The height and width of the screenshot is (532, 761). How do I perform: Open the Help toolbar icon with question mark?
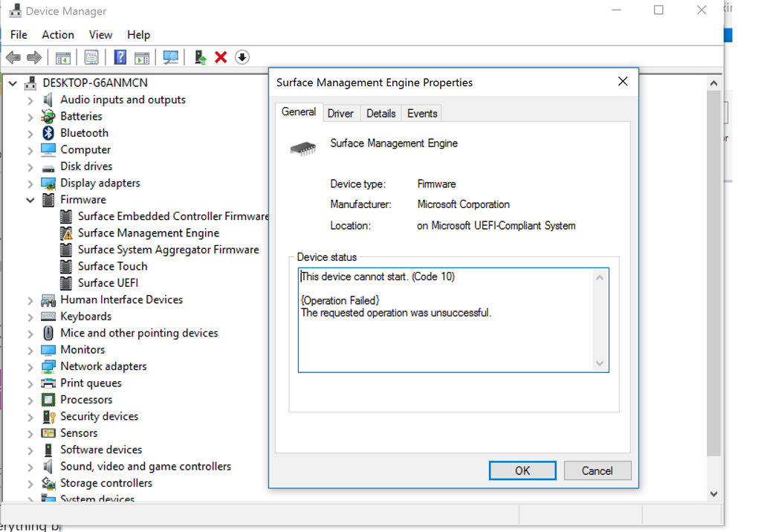coord(120,57)
